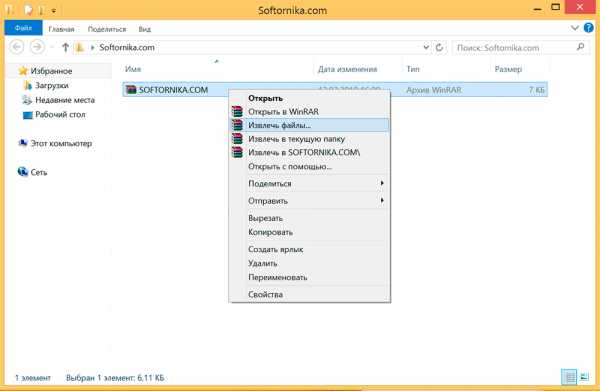Choose Копировать from the context menu

309,232
